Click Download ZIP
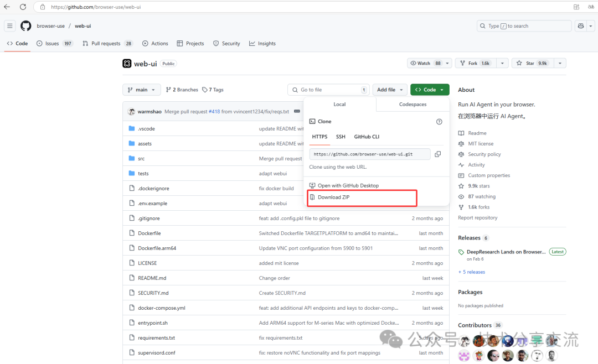Image resolution: width=598 pixels, height=364 pixels. click(x=333, y=197)
